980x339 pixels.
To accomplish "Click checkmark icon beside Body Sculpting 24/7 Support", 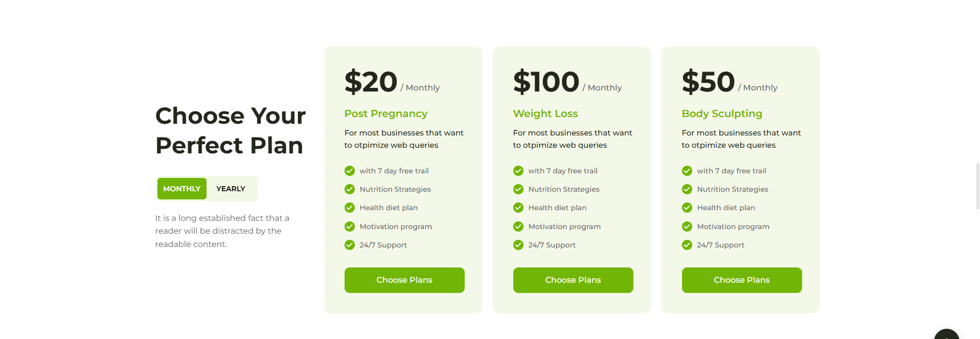I will [x=687, y=245].
